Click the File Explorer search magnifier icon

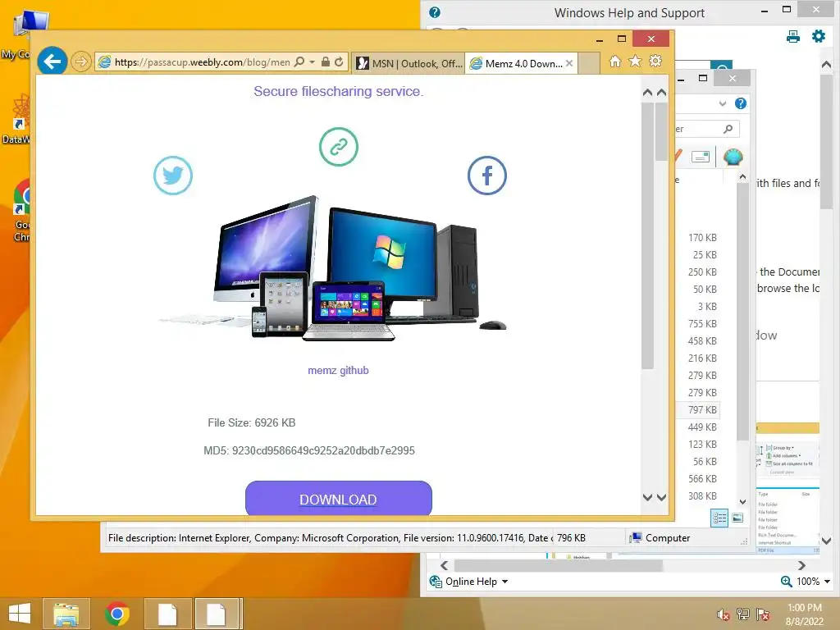[x=728, y=129]
